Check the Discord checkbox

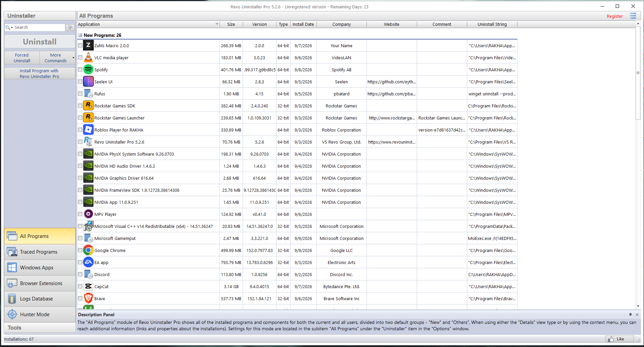point(80,274)
